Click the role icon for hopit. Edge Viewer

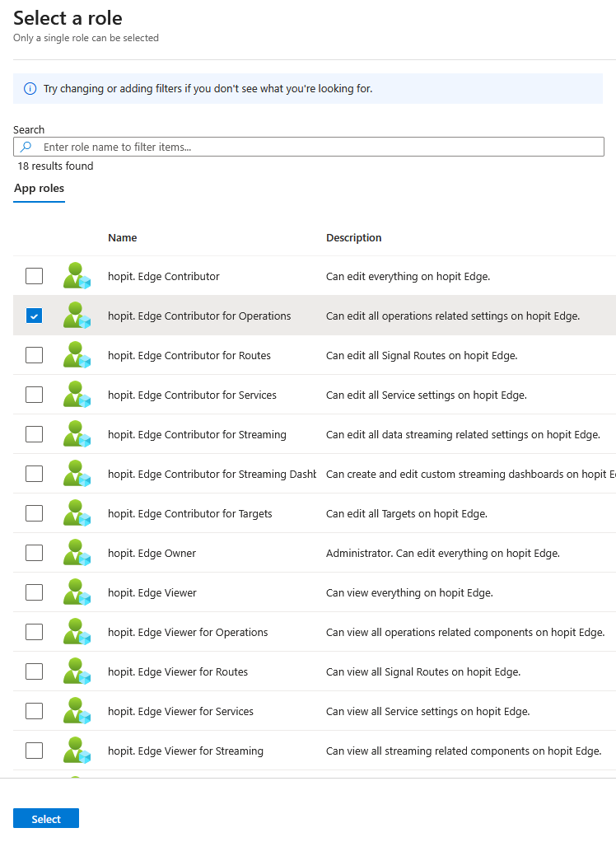[77, 592]
